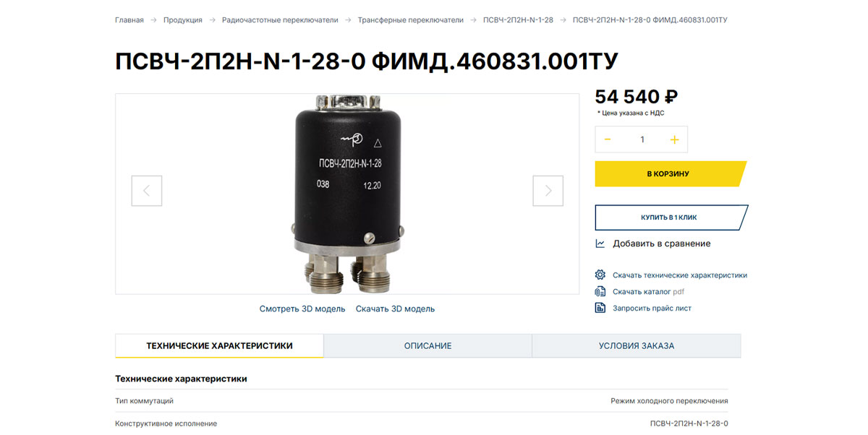Click Скачать 3D модель link
This screenshot has width=868, height=435.
395,309
